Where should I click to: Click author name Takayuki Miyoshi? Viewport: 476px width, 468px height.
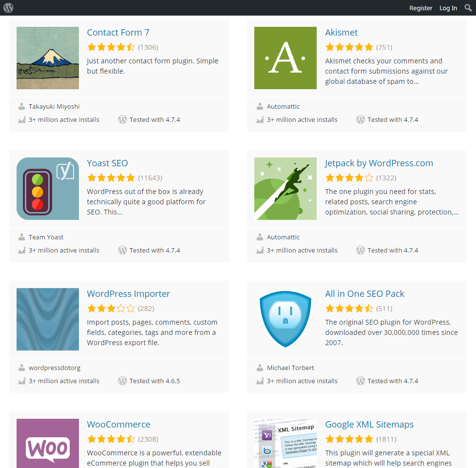[54, 107]
